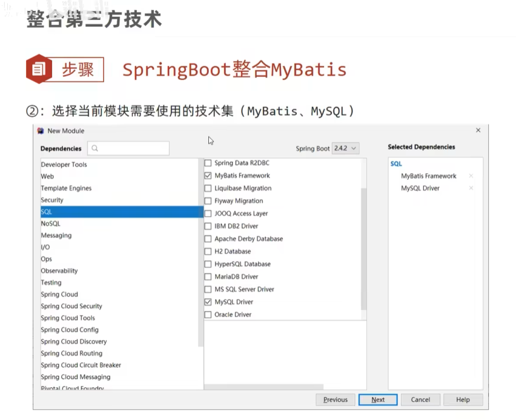Choose the I/O category
Image resolution: width=516 pixels, height=420 pixels.
pyautogui.click(x=45, y=248)
